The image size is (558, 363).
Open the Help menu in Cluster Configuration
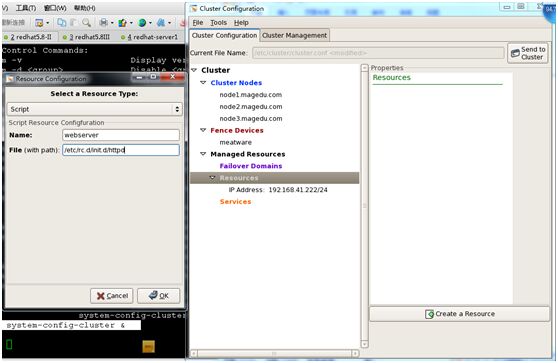(241, 23)
